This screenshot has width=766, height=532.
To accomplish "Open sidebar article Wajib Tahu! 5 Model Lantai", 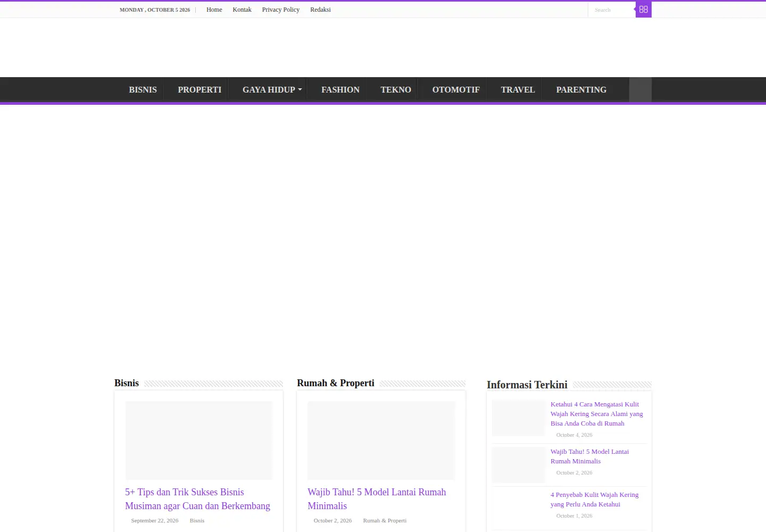I will tap(589, 456).
